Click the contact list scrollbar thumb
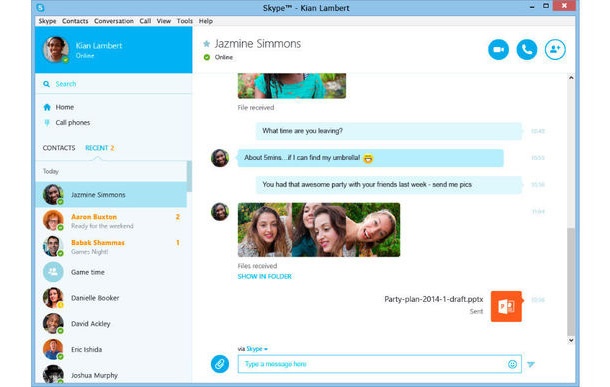The height and width of the screenshot is (387, 610). (x=189, y=176)
